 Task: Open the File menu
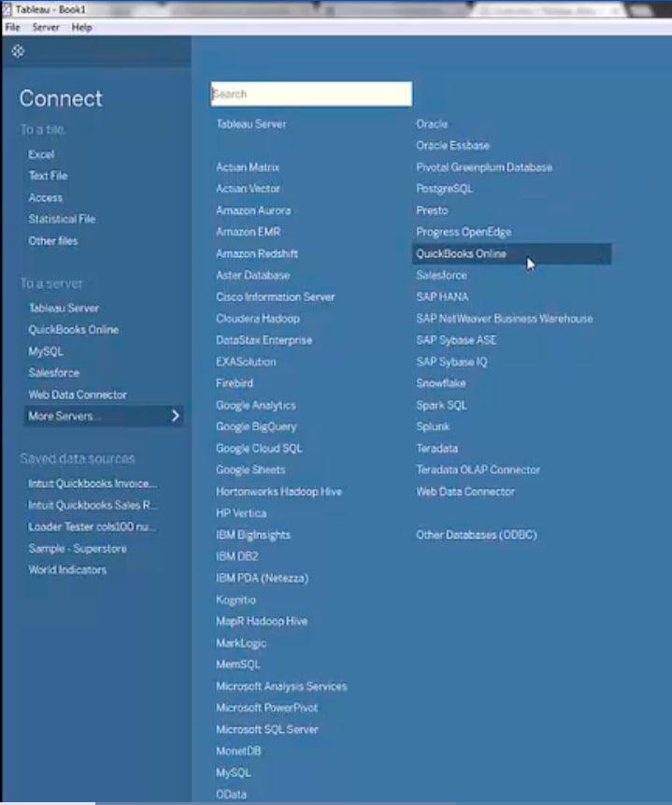[12, 28]
